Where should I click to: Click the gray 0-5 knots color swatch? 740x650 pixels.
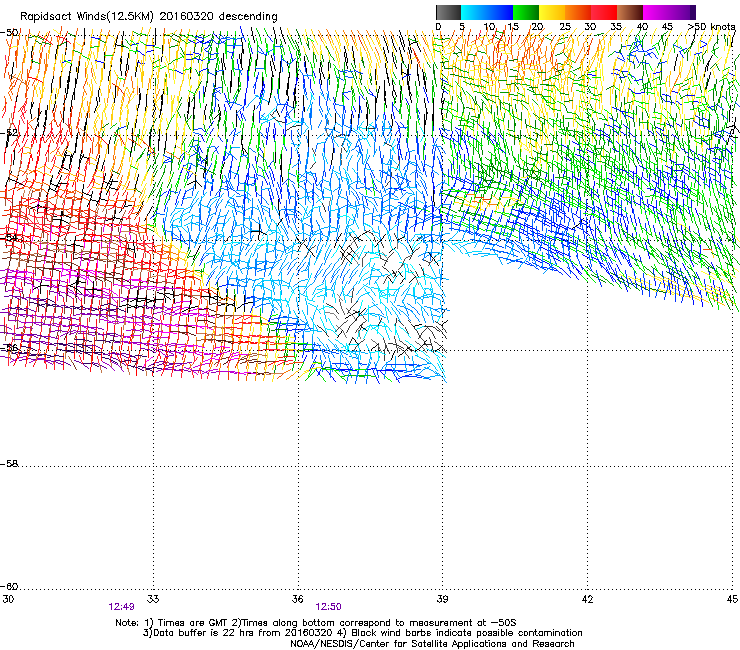point(448,12)
